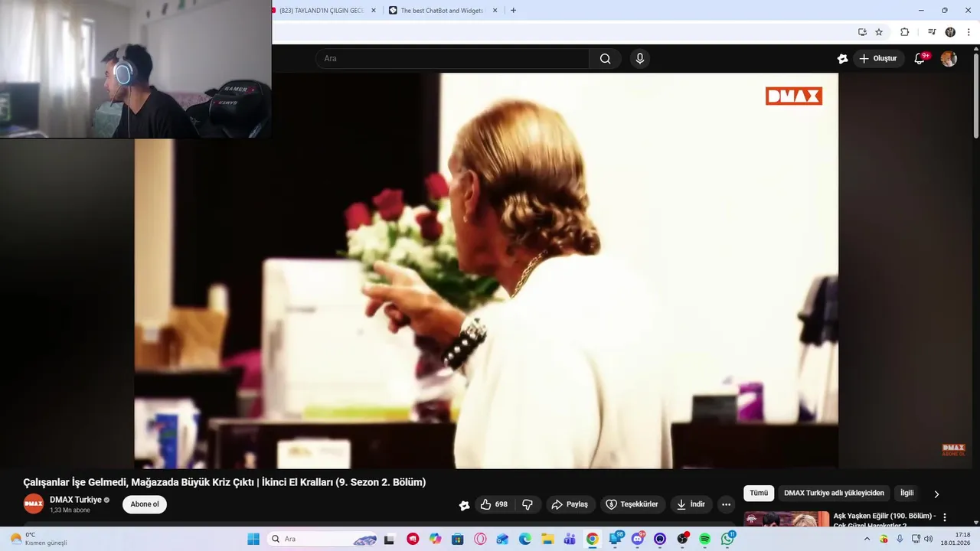The image size is (980, 551).
Task: Like the video with 698 likes
Action: pos(494,504)
